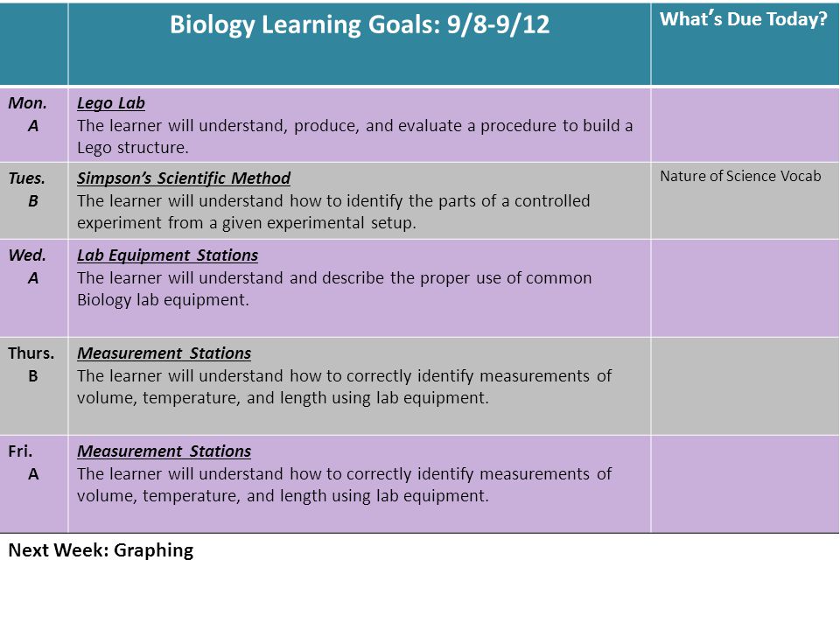The width and height of the screenshot is (840, 630).
Task: Click the Thurs. B day cell
Action: (34, 386)
